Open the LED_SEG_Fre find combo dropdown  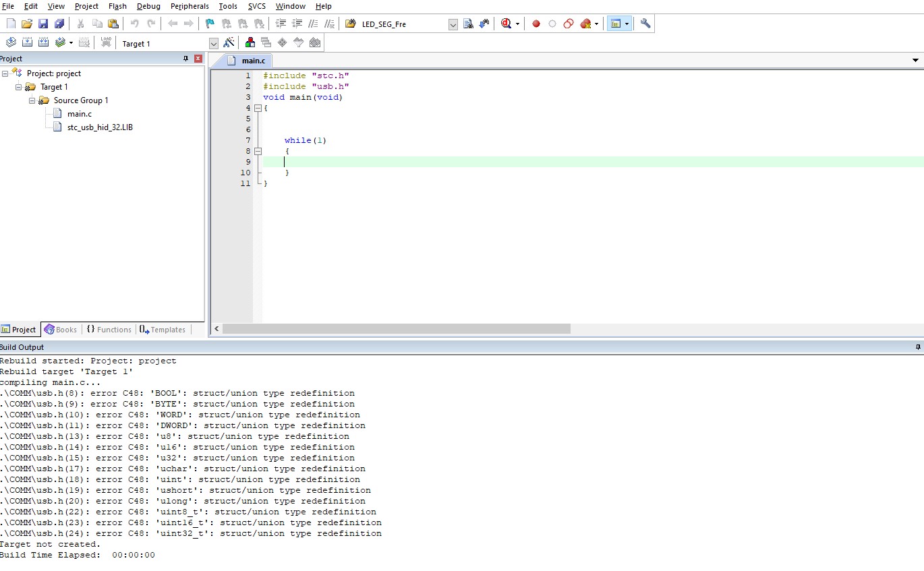click(453, 24)
